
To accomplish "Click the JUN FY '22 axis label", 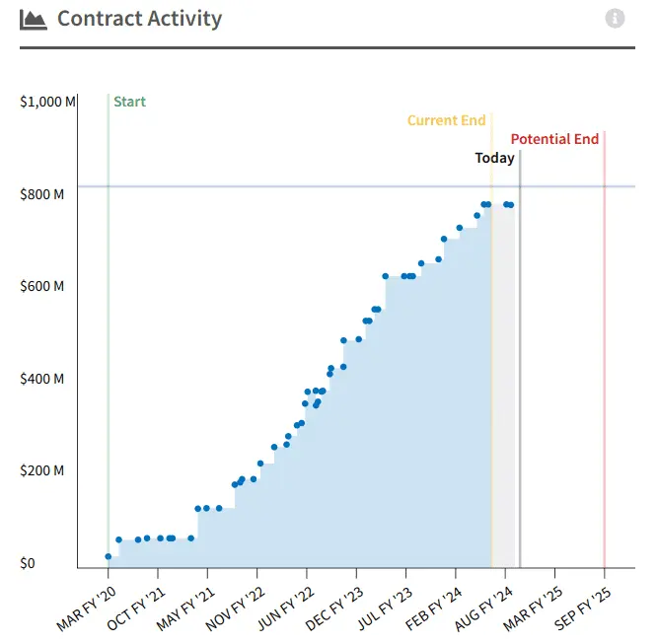I will (285, 608).
